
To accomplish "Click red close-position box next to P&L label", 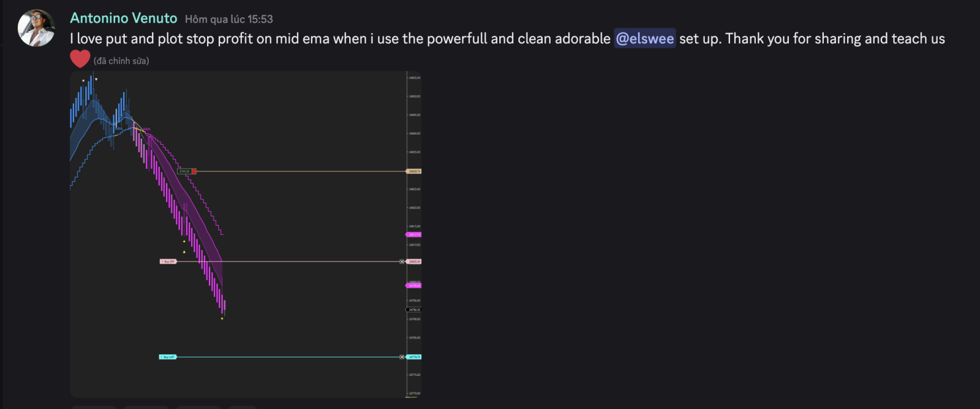I will click(x=194, y=172).
